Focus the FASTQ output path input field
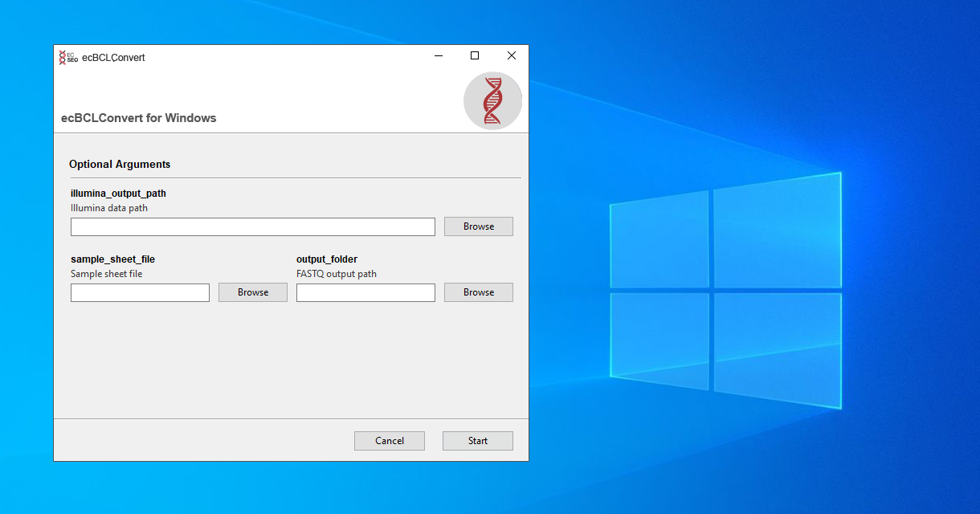The width and height of the screenshot is (980, 514). 365,292
